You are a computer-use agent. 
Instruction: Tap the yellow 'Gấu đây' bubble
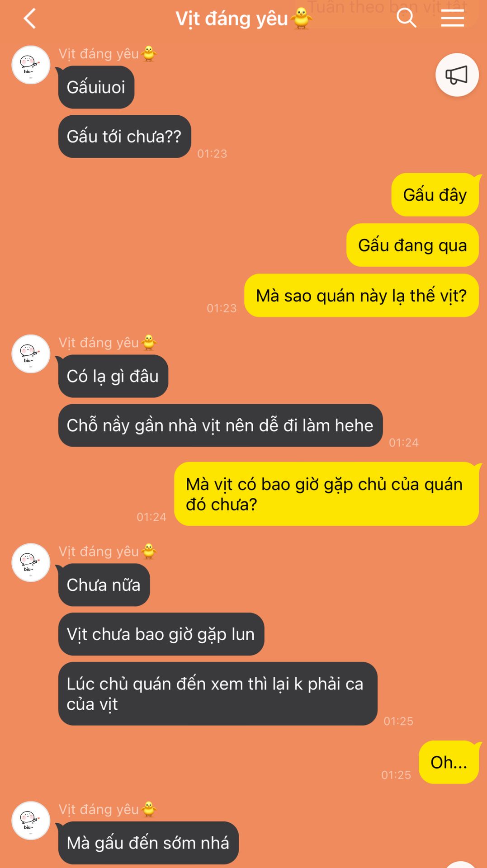(x=435, y=195)
